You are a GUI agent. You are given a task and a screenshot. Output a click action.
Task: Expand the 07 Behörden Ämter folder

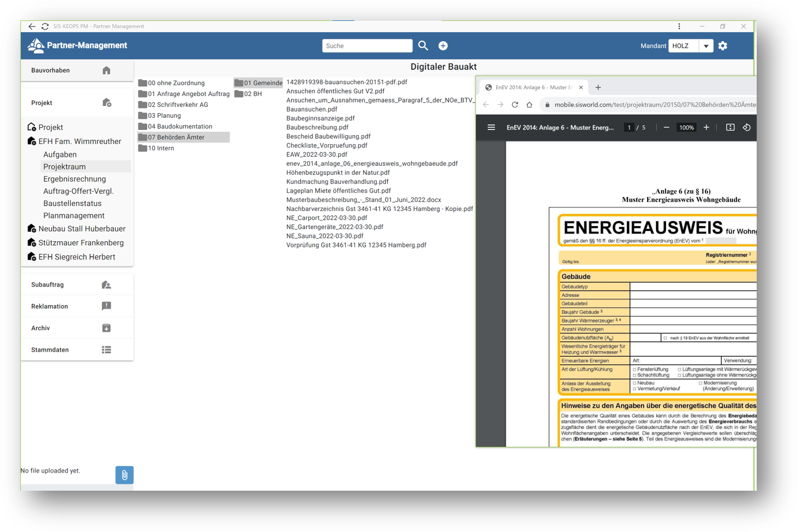[176, 137]
